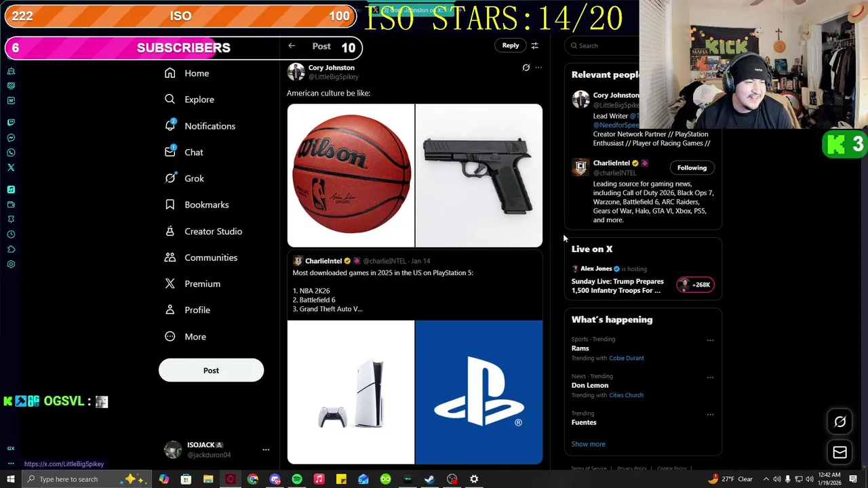Open the black handgun image
The image size is (868, 488).
(x=479, y=176)
